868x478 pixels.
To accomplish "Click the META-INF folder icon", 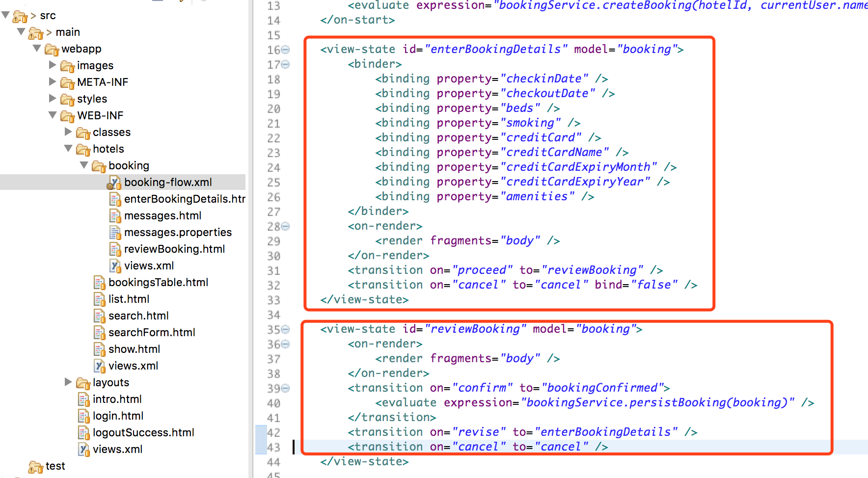I will (68, 82).
